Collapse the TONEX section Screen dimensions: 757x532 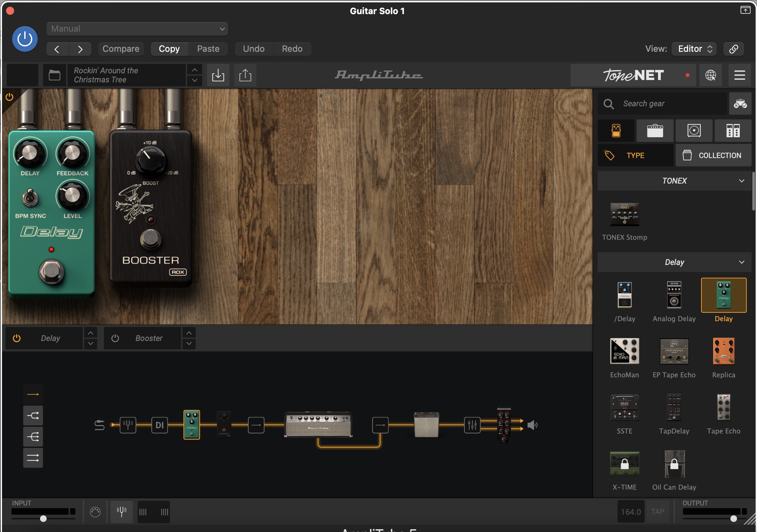(675, 181)
